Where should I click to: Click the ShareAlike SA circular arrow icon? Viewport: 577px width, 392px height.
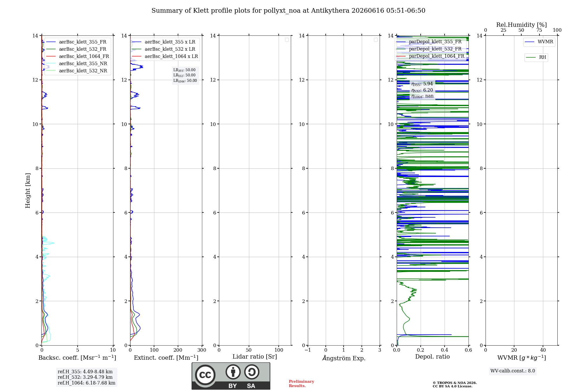coord(252,372)
